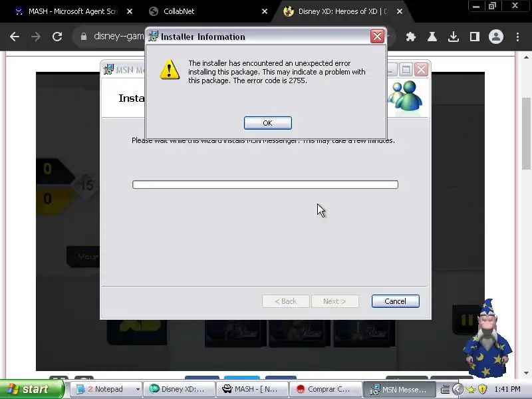Click the page vertical scrollbar thumb
Screen dimensions: 532x399
[526, 133]
